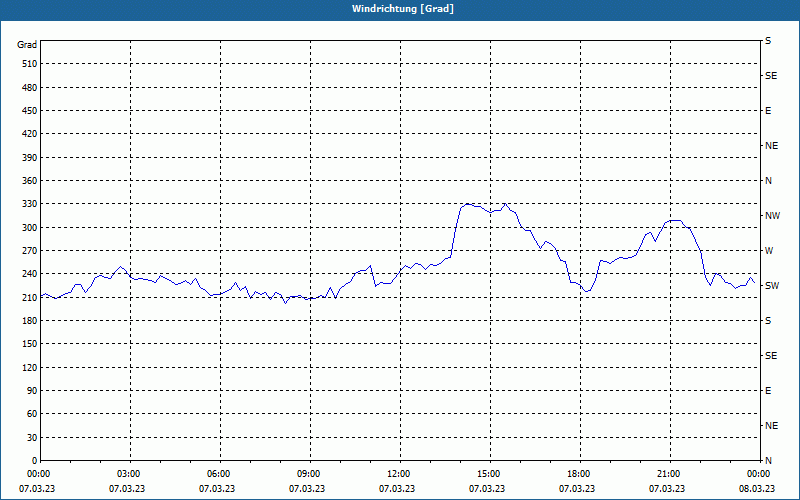Click the 300 degree axis label
This screenshot has height=500, width=800.
pyautogui.click(x=29, y=228)
